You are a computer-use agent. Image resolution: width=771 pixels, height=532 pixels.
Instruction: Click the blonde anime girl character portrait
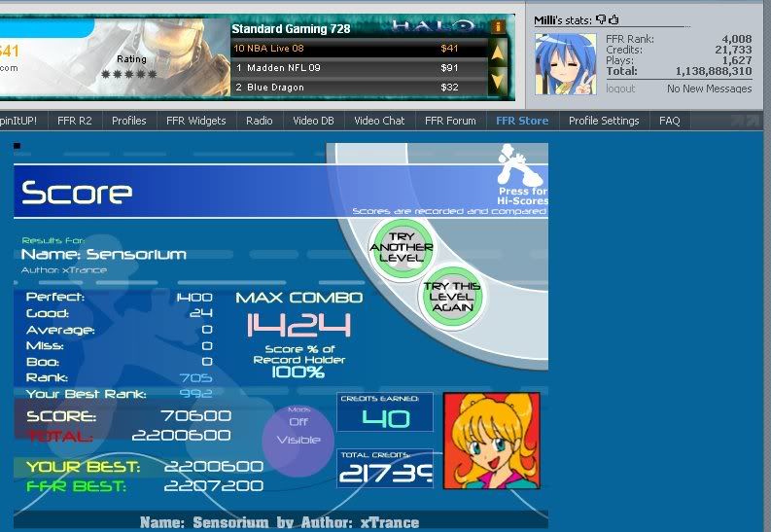coord(477,441)
